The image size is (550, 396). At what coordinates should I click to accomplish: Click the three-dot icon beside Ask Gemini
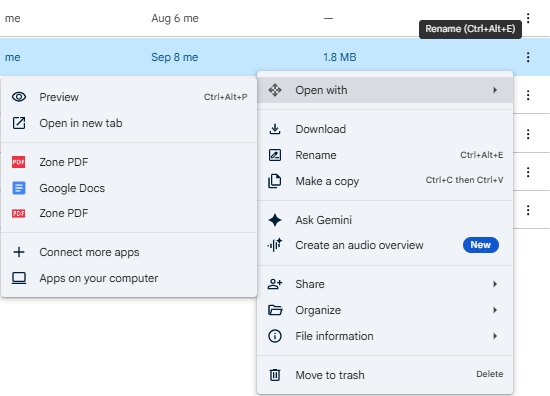tap(528, 210)
